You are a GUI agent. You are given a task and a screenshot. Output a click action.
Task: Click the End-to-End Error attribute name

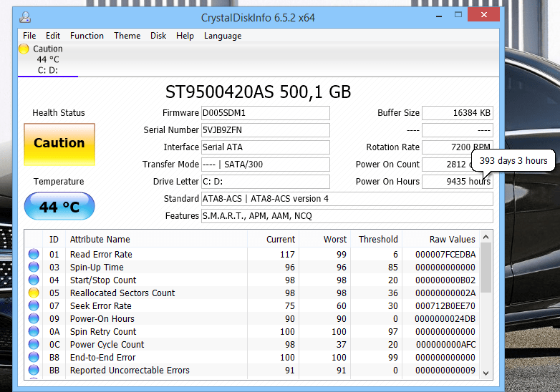coord(103,358)
